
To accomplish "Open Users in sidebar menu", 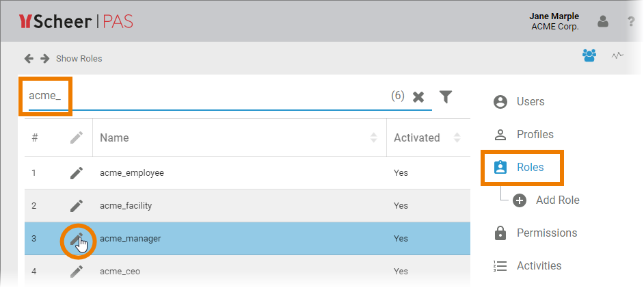I will [530, 102].
